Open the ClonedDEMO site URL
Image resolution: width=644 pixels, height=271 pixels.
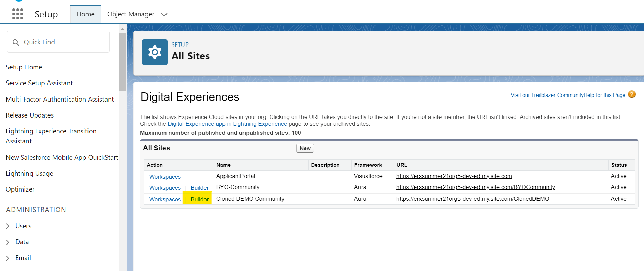472,199
